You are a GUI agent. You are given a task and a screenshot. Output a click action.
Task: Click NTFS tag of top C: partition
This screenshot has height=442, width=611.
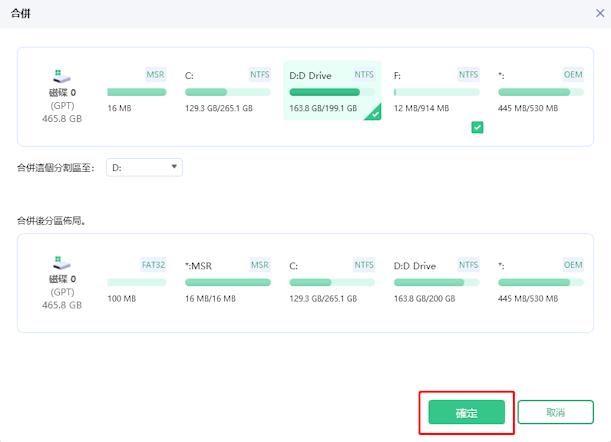coord(259,74)
